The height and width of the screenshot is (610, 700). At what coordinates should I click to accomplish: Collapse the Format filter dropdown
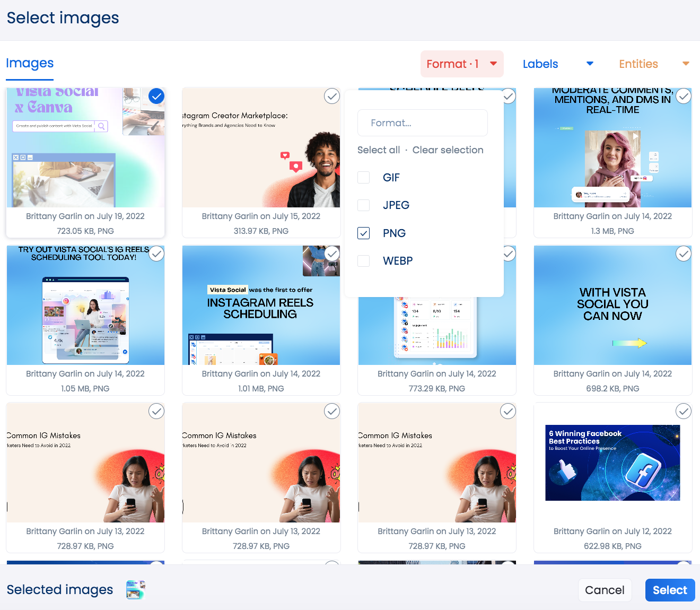(461, 64)
